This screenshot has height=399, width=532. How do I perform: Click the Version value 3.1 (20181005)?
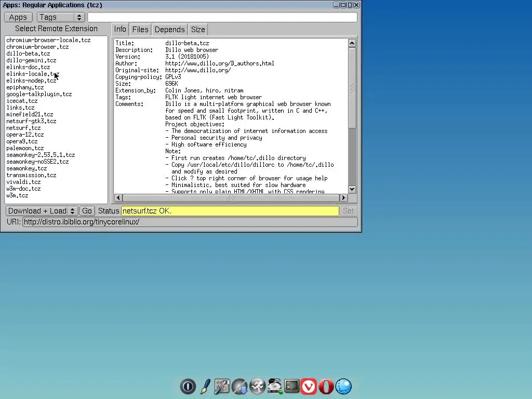coord(187,57)
